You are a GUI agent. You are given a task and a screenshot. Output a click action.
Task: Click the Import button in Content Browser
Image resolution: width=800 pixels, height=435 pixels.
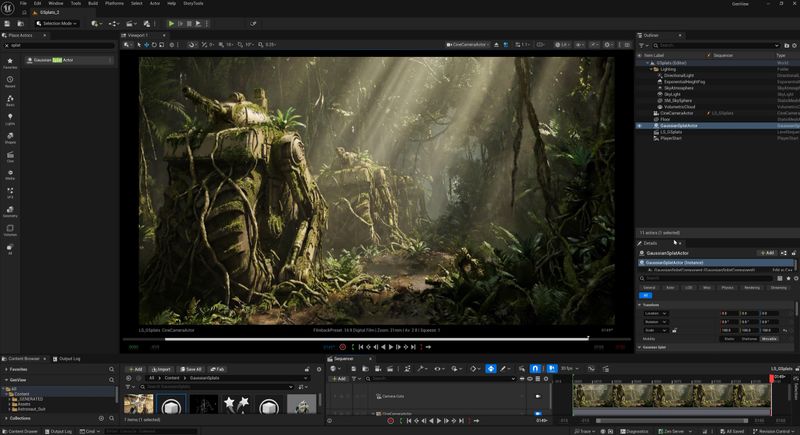pyautogui.click(x=161, y=369)
